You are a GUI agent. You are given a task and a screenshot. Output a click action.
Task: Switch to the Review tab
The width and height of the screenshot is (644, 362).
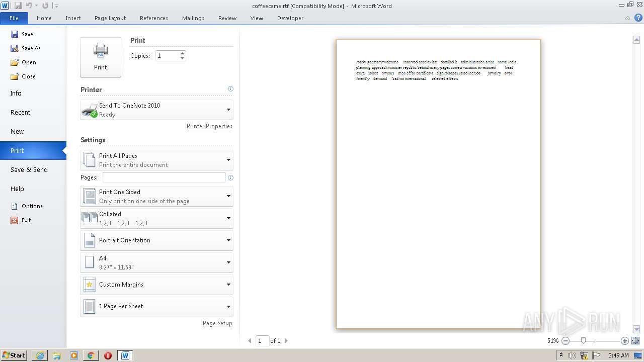click(227, 18)
